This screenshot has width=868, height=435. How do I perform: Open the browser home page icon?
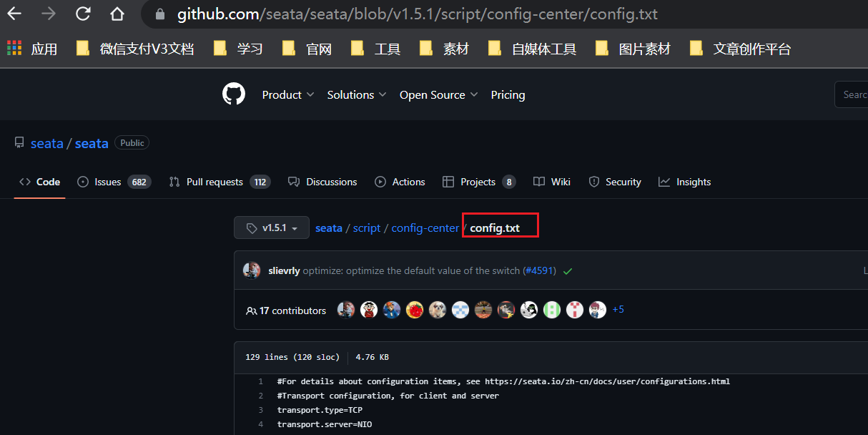pyautogui.click(x=117, y=14)
